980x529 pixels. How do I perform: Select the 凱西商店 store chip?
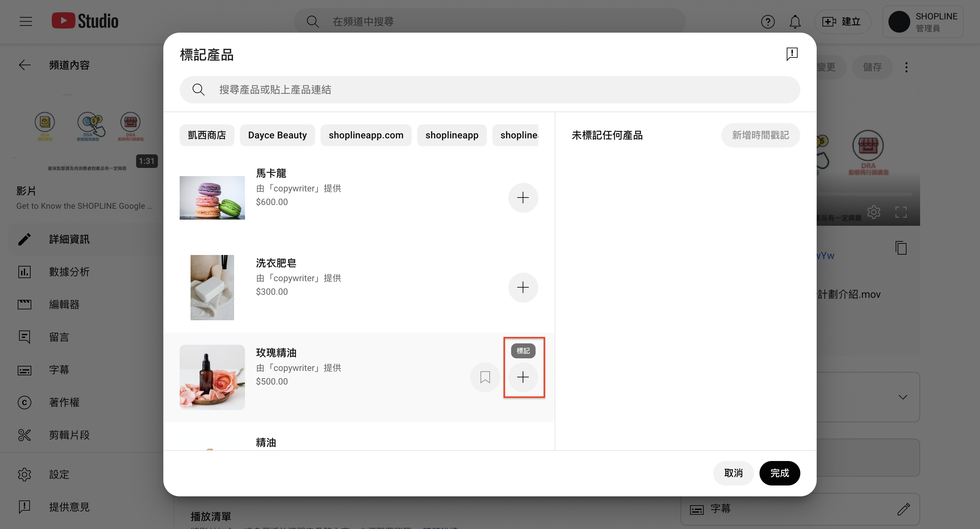[207, 135]
